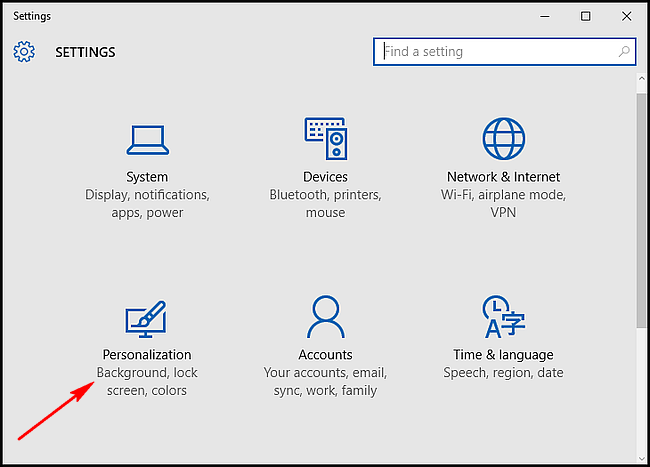Open the Network & Internet globe icon
This screenshot has height=467, width=650.
point(504,138)
